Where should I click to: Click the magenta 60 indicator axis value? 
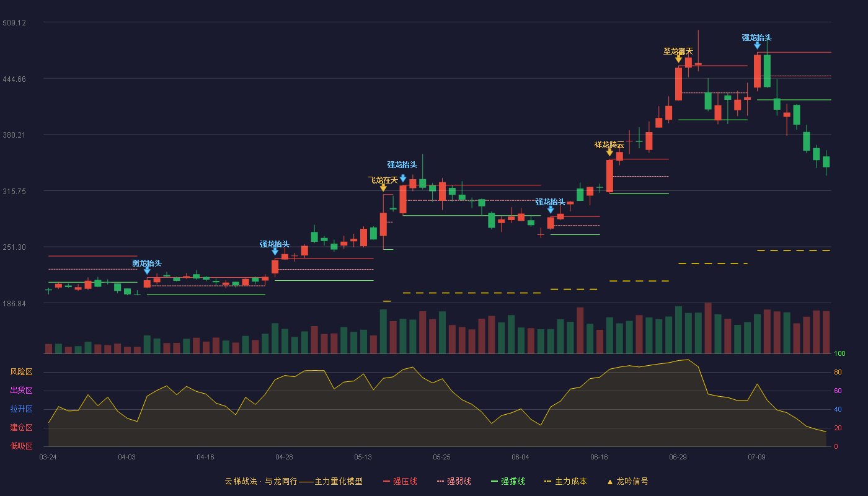pos(838,391)
